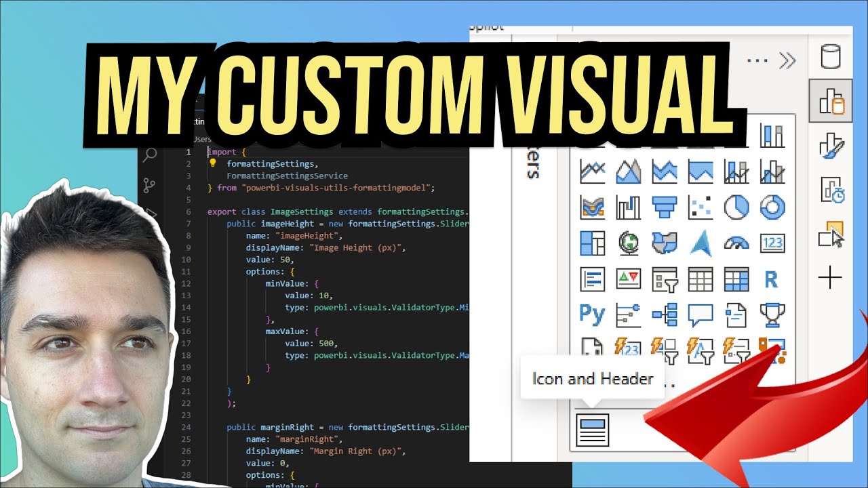The image size is (868, 488).
Task: Select the Card visual showing 123
Action: [772, 243]
